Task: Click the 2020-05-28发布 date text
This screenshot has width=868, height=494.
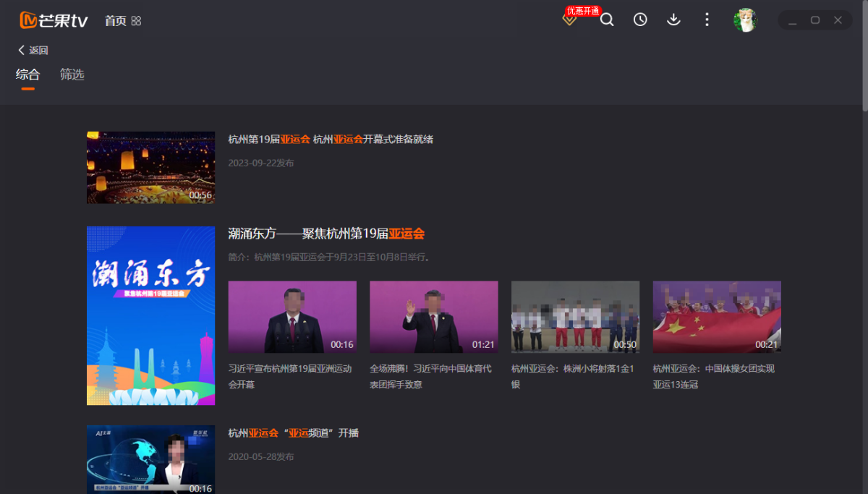Action: click(261, 457)
